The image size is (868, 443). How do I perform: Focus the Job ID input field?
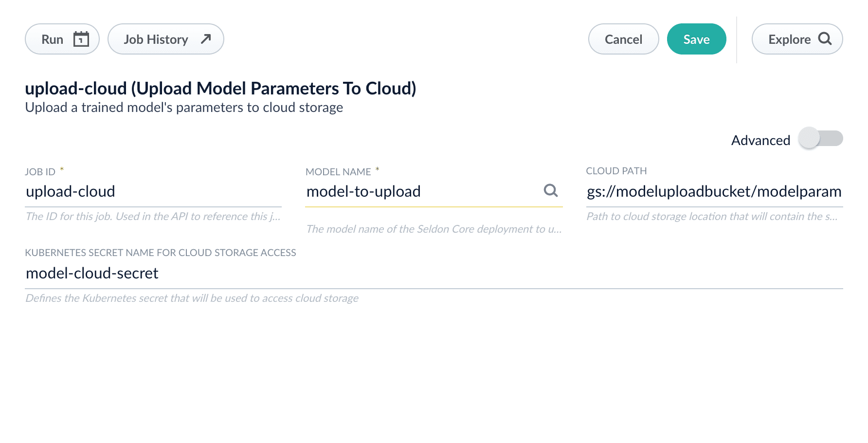(x=153, y=192)
